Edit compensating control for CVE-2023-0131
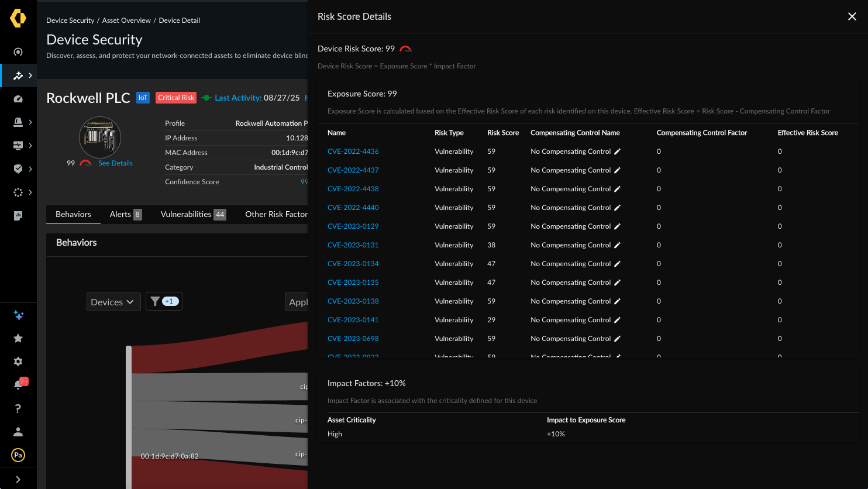Viewport: 868px width, 489px height. coord(617,245)
